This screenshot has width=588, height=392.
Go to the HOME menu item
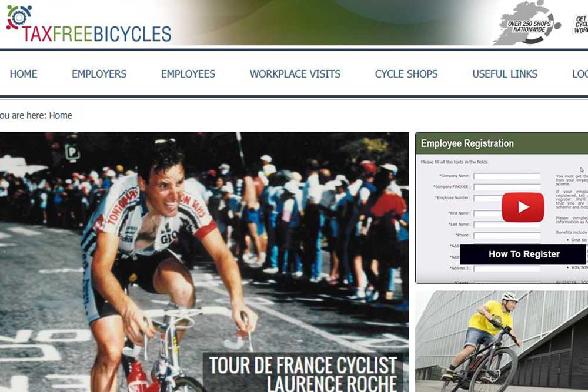pyautogui.click(x=24, y=74)
